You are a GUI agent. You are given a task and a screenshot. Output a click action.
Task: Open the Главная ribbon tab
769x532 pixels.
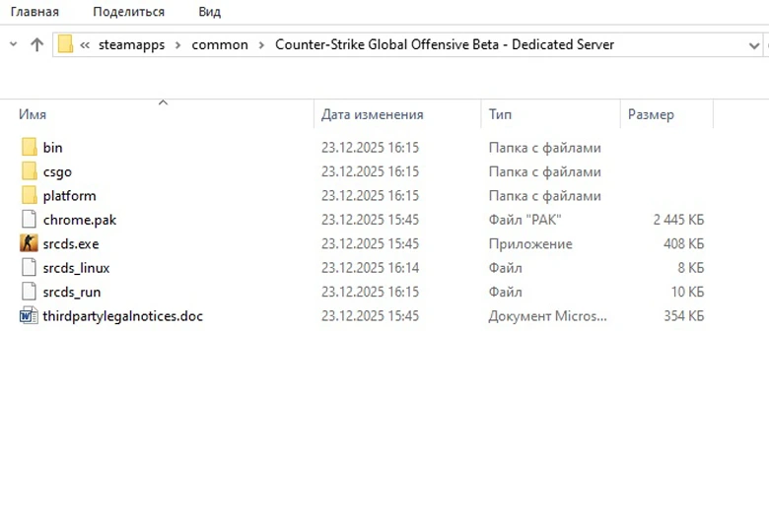pyautogui.click(x=35, y=12)
